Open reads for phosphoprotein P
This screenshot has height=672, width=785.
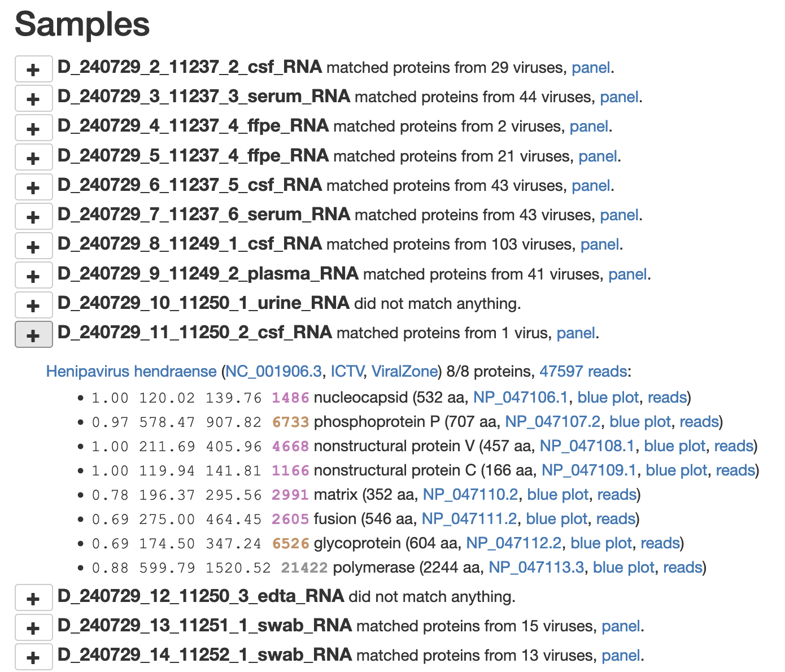coord(699,422)
